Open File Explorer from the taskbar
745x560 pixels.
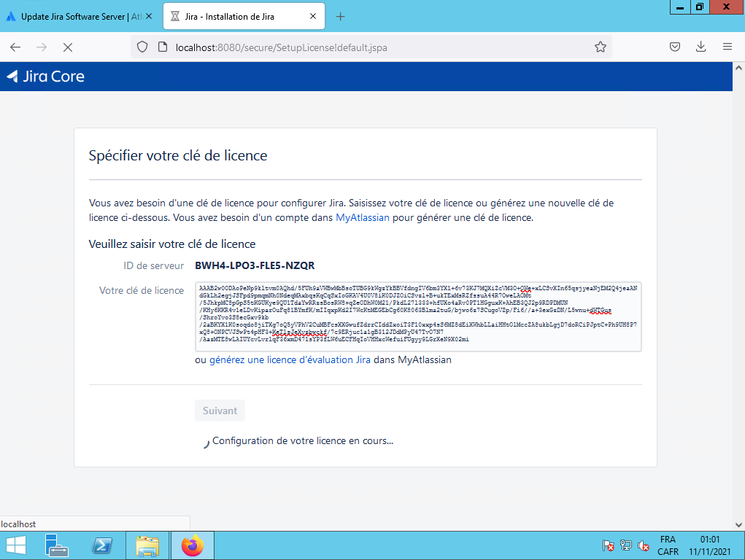pos(147,545)
